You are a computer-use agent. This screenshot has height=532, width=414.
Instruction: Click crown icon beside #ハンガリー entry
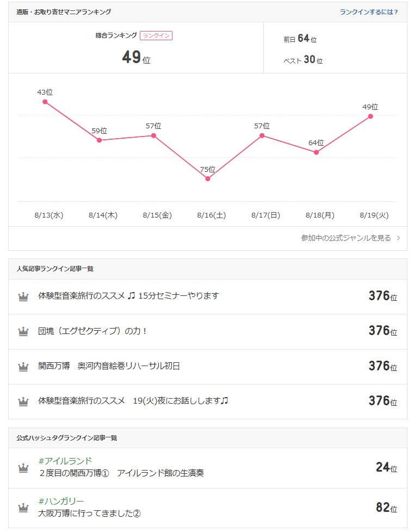coord(23,508)
